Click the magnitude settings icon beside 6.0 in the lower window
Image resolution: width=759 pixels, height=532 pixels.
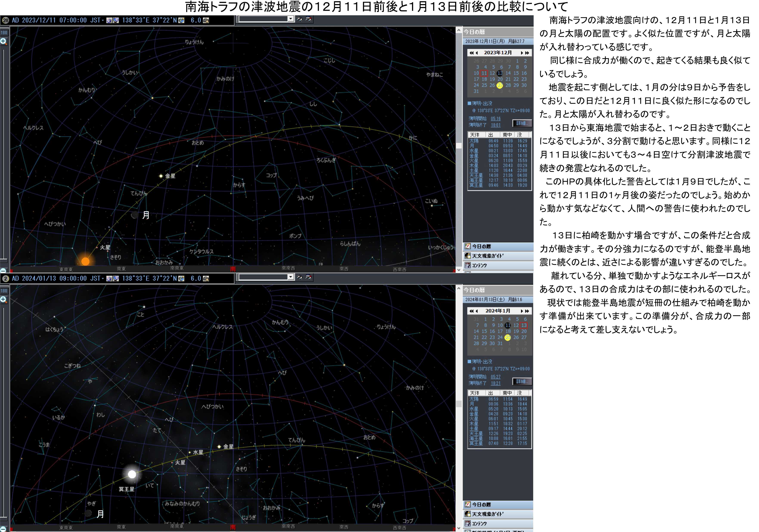[206, 278]
